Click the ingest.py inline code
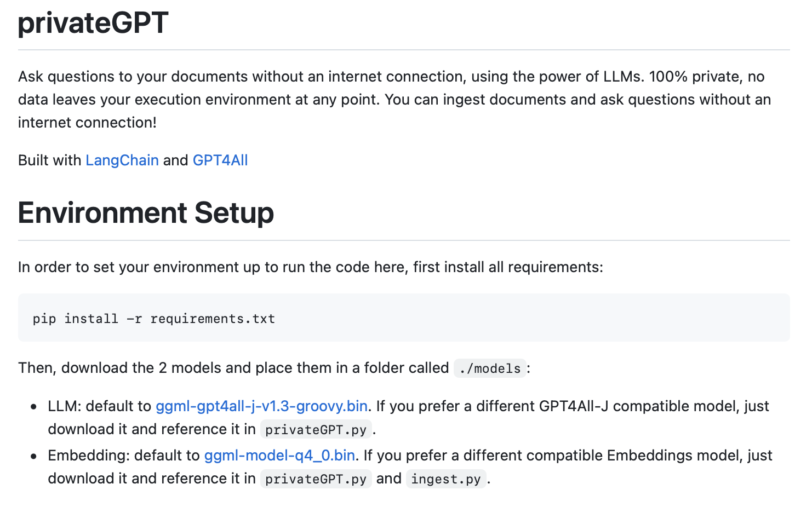812x507 pixels. 445,479
